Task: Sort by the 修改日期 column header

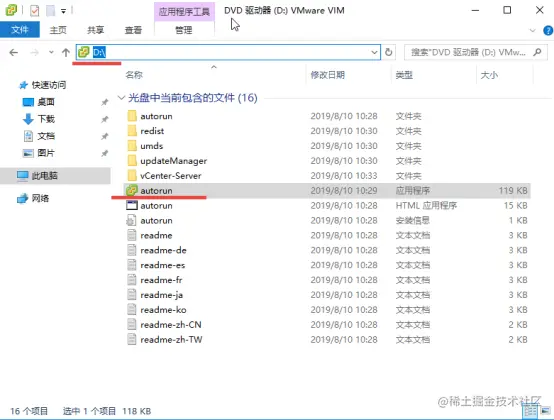Action: pyautogui.click(x=328, y=75)
